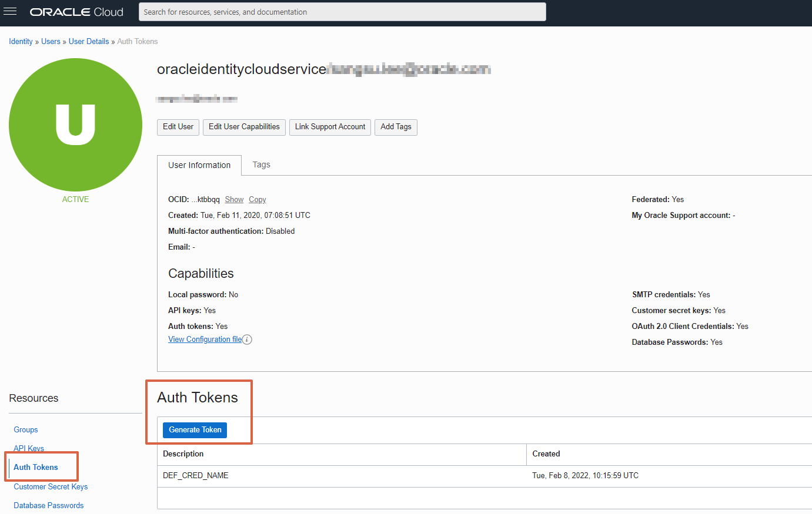Image resolution: width=812 pixels, height=514 pixels.
Task: Click the Description column header
Action: [x=342, y=454]
